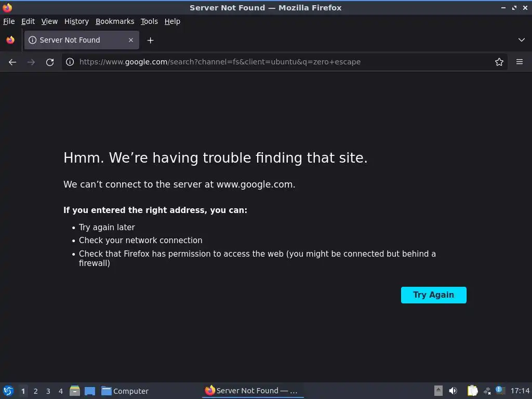
Task: Switch to desktop workspace 1
Action: point(23,391)
